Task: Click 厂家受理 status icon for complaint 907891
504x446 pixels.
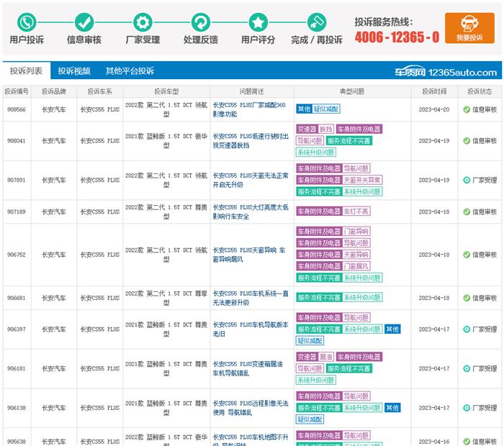Action: [467, 180]
